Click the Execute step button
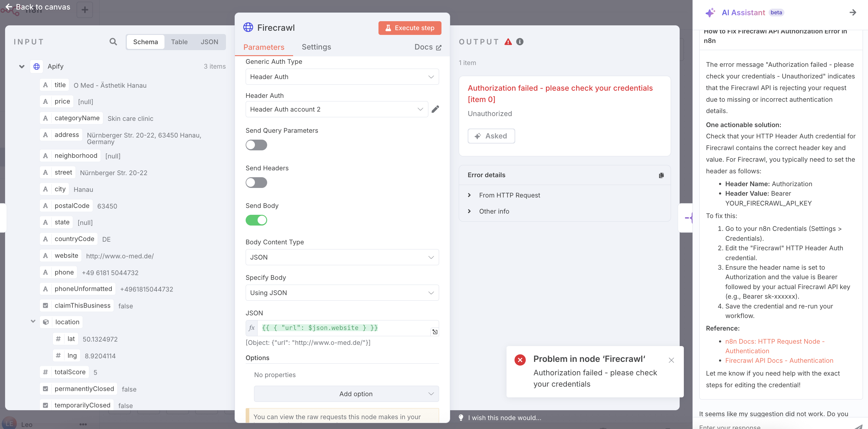Screen dimensions: 868x429 click(410, 28)
